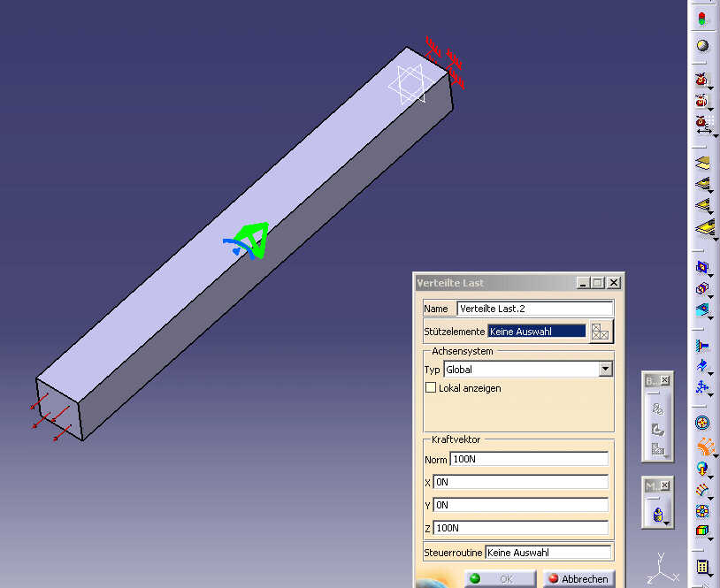Expand arrow under Octree mesher icon

click(710, 88)
